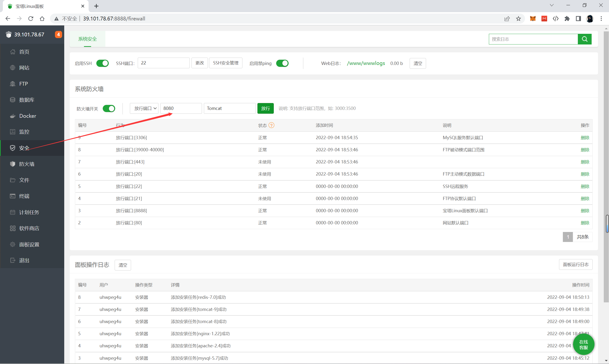The height and width of the screenshot is (364, 609).
Task: Click the orange notification badge showing 4
Action: 58,34
